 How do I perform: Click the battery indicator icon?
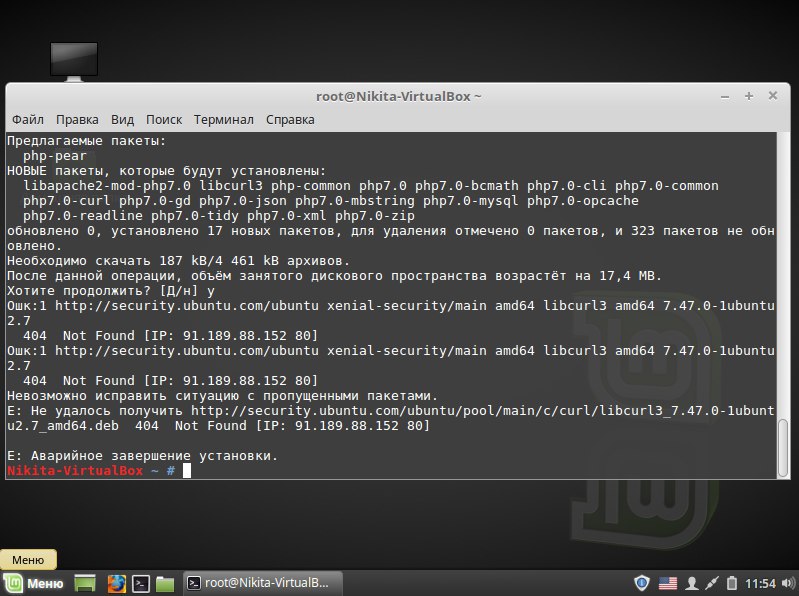(731, 583)
